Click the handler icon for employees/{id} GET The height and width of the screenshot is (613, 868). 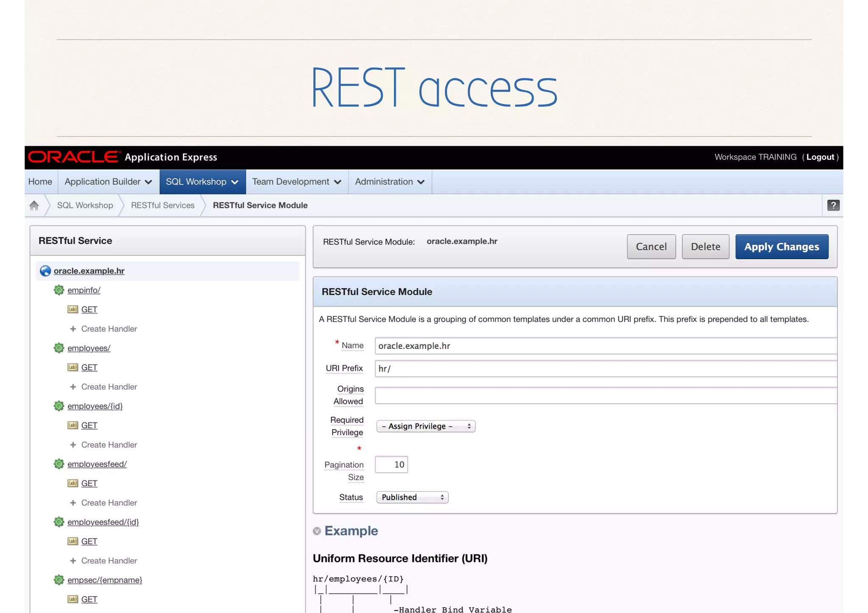pyautogui.click(x=73, y=425)
